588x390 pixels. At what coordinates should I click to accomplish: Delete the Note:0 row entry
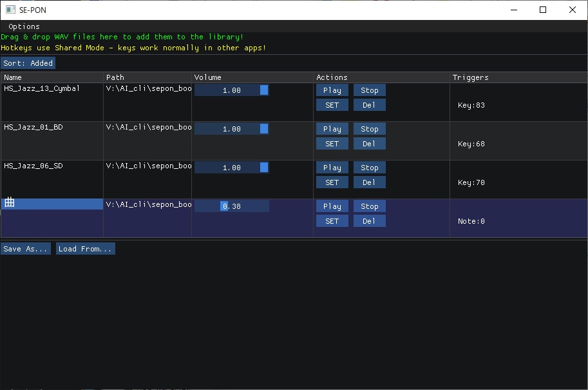point(369,221)
